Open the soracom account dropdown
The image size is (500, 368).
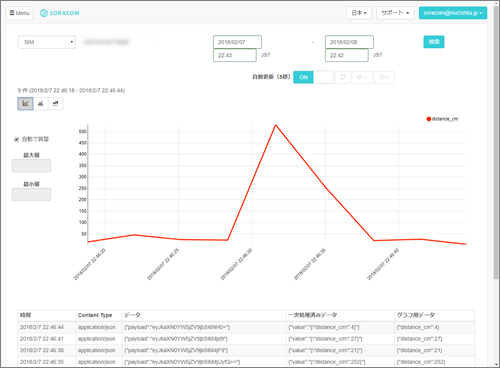[453, 13]
